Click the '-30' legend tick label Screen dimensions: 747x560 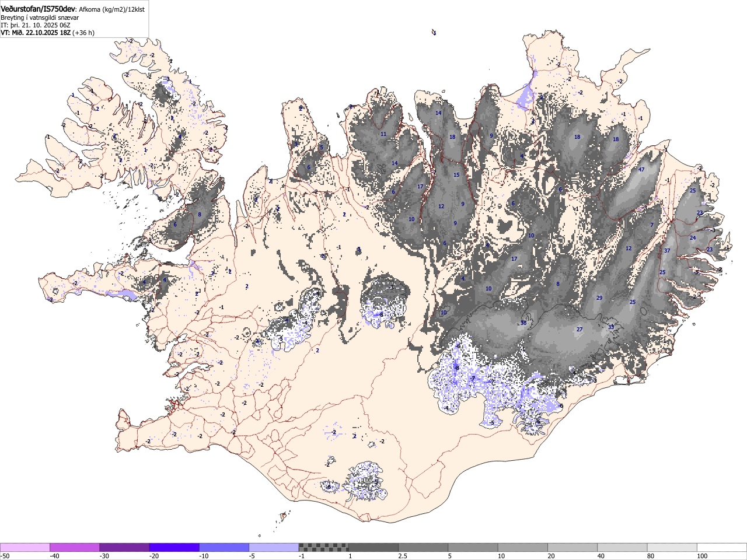click(x=104, y=556)
